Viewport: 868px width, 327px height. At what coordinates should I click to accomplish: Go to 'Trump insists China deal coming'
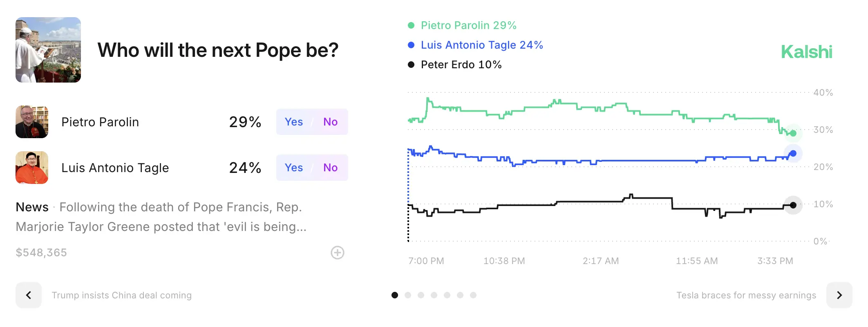tap(121, 295)
